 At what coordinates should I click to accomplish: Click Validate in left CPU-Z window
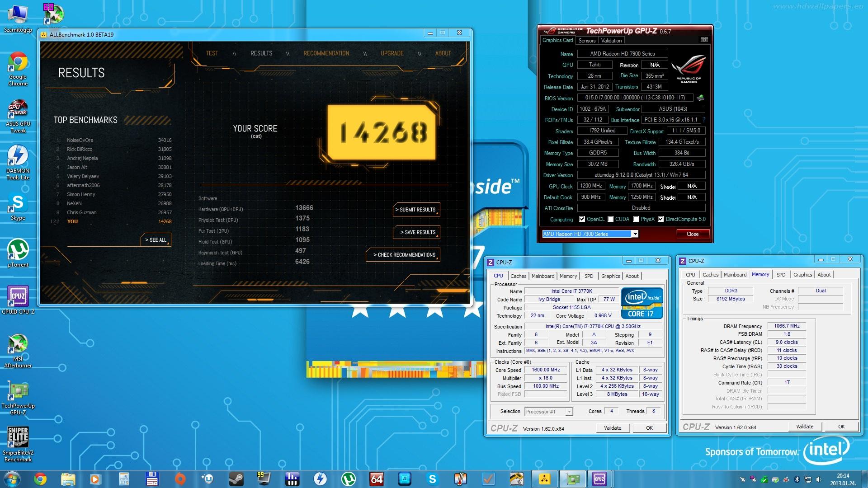click(613, 428)
